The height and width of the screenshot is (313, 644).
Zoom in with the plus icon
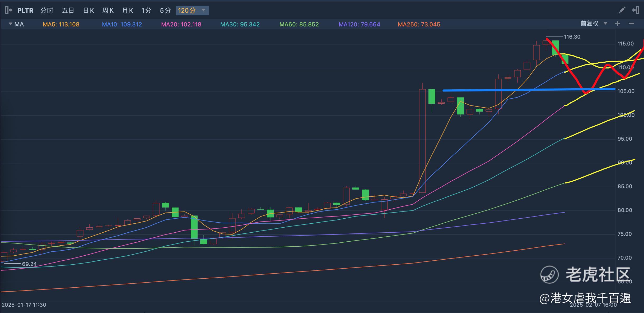pyautogui.click(x=618, y=24)
